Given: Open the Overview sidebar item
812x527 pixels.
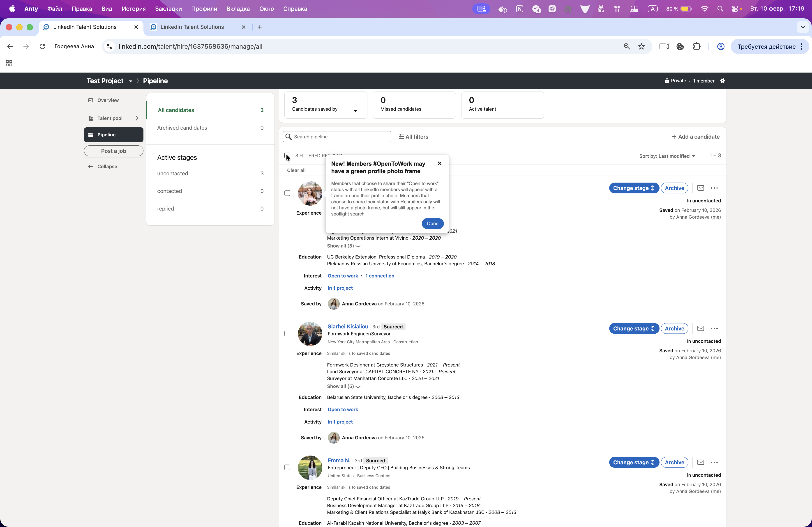Looking at the screenshot, I should pos(108,100).
